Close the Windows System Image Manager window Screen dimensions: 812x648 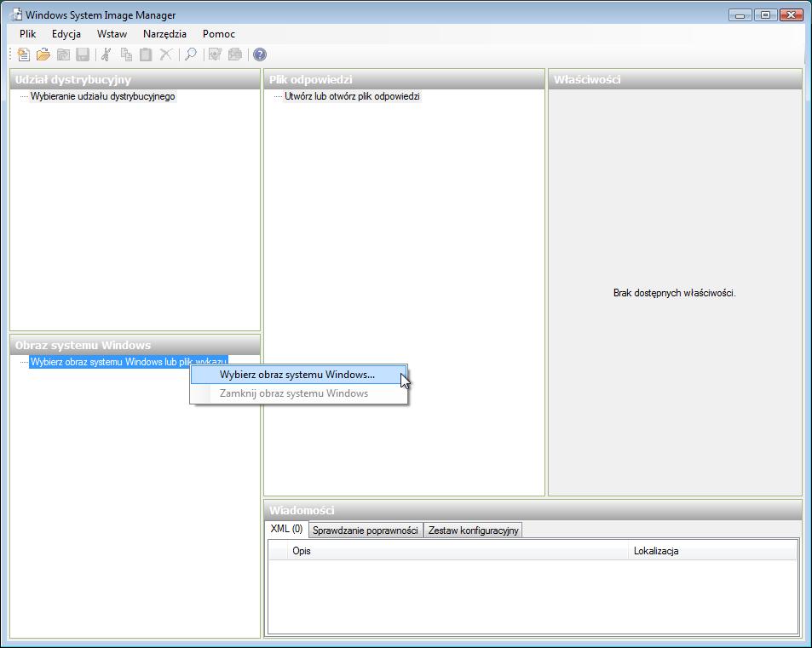pos(791,15)
